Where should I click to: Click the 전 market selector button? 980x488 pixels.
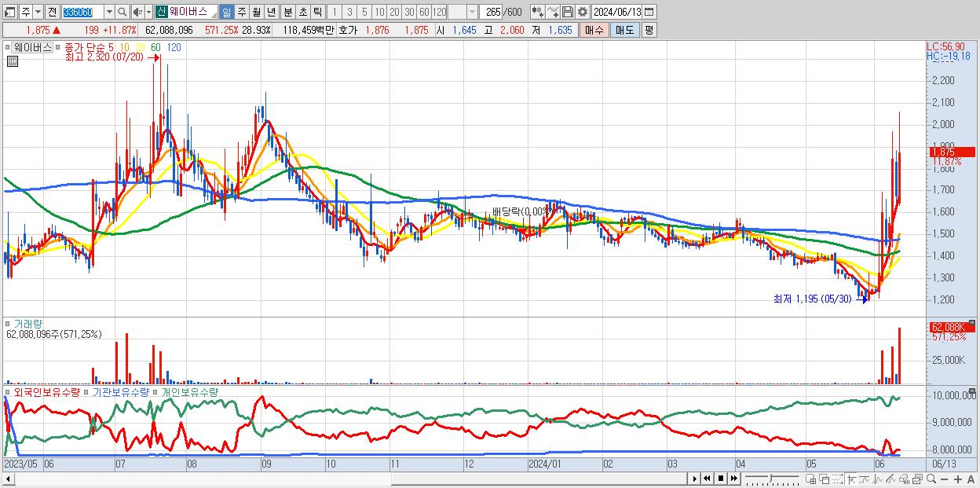52,12
